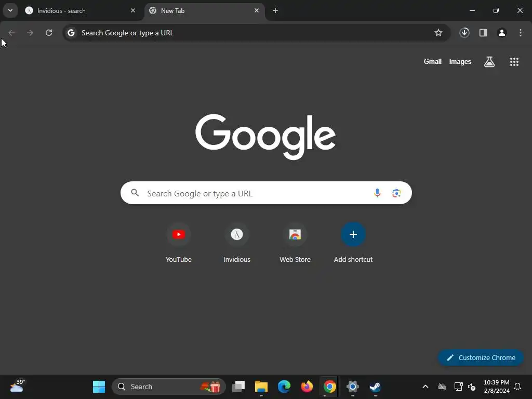
Task: Click the taskbar Search box
Action: tap(169, 387)
